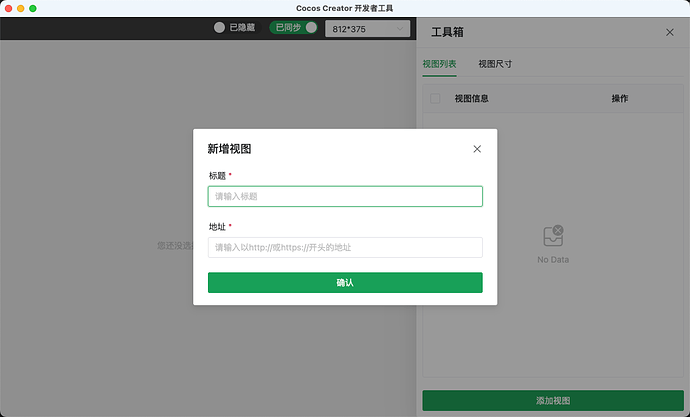Screen dimensions: 690x417
Task: Close the 工具箱 panel
Action: click(670, 33)
